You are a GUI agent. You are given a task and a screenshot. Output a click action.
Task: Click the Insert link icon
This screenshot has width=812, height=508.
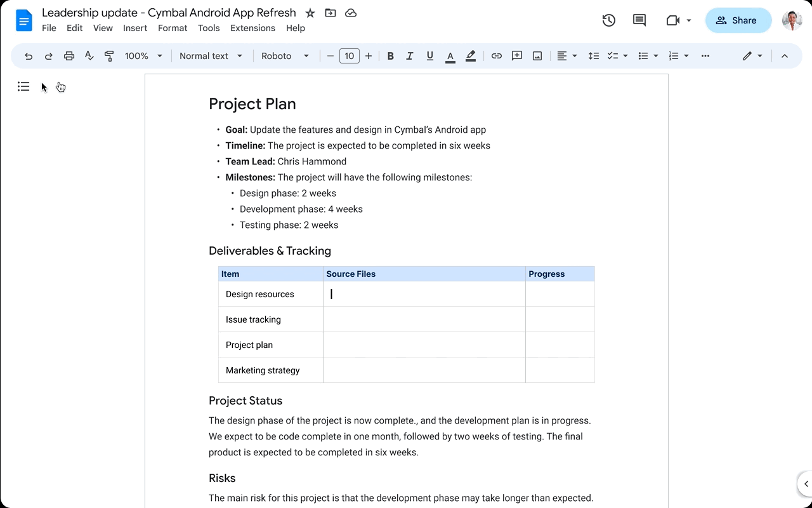coord(497,56)
